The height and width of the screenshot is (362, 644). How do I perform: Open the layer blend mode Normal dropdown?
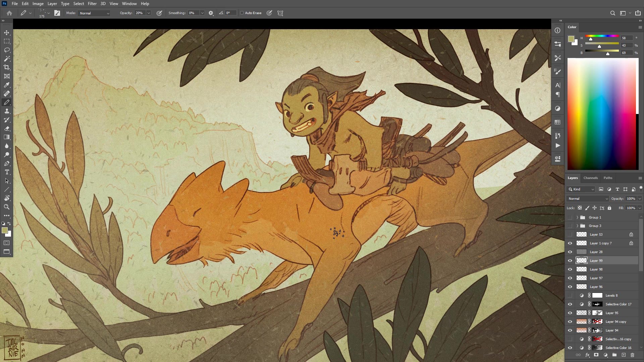[588, 198]
